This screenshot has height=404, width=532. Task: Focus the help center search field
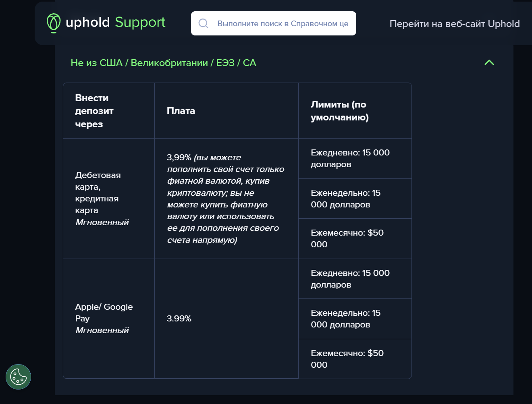282,23
